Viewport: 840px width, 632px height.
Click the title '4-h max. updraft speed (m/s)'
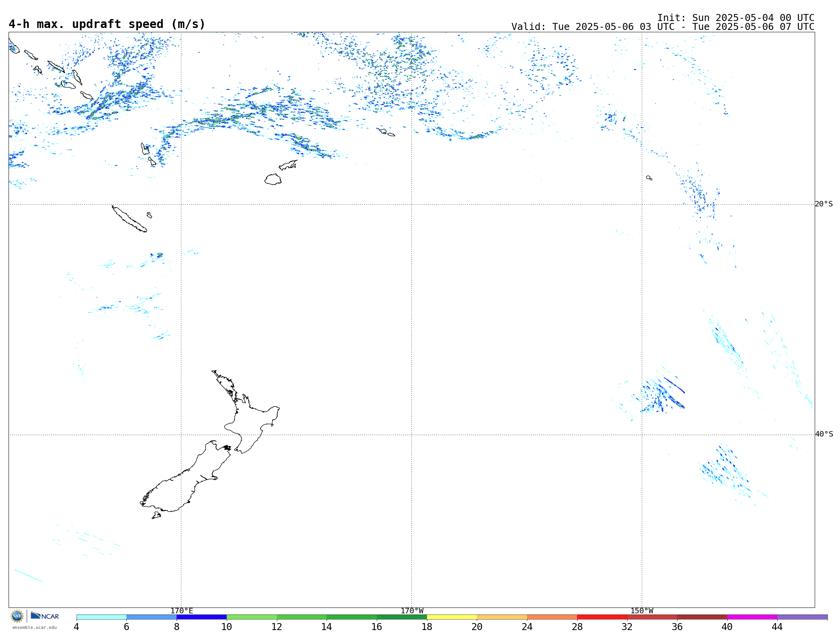107,24
